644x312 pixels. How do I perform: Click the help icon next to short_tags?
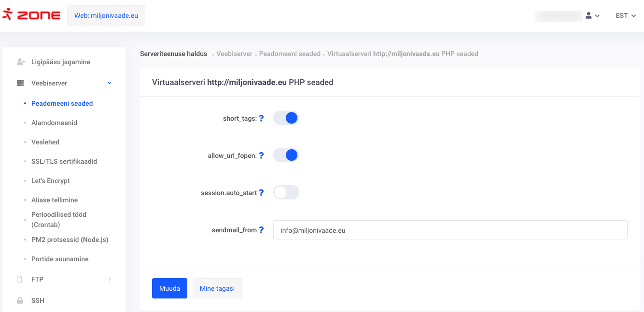[261, 118]
